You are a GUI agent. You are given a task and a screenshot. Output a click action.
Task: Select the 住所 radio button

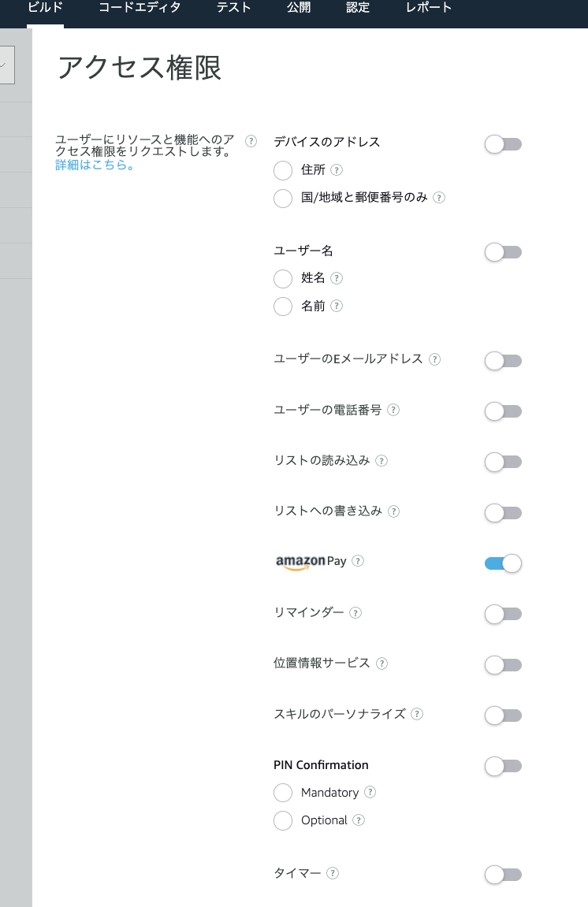coord(283,170)
